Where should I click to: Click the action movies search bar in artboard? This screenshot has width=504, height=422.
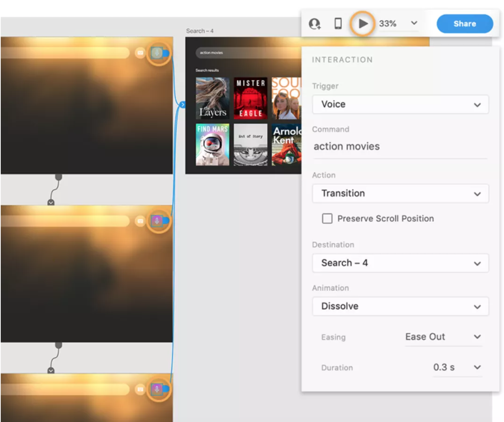(x=248, y=53)
